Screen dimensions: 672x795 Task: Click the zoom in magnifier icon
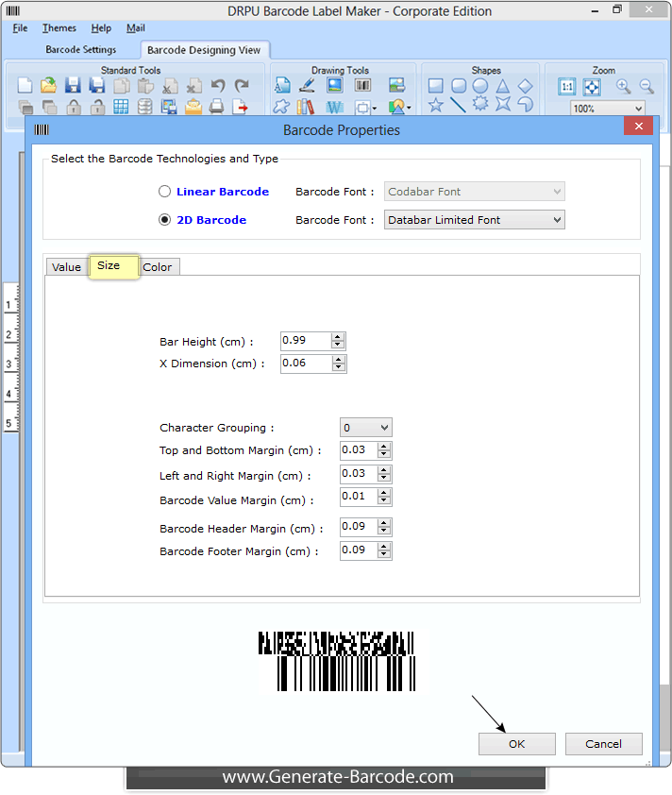623,86
